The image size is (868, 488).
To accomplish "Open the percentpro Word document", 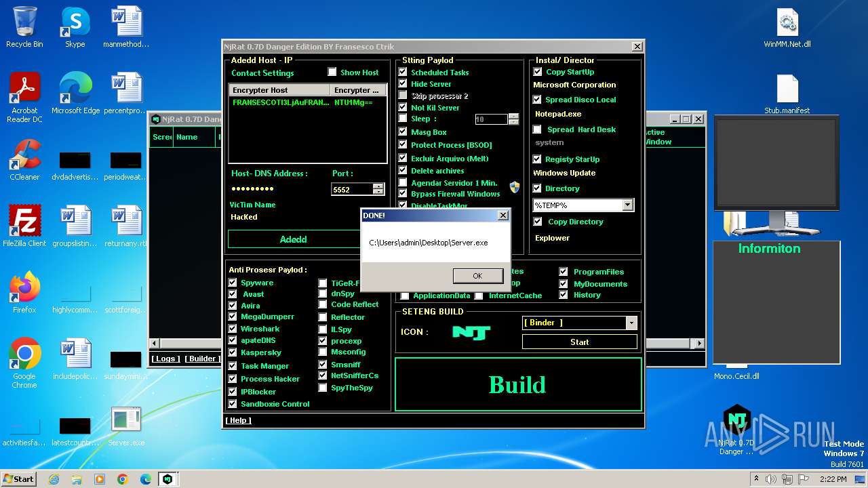I will click(x=126, y=94).
